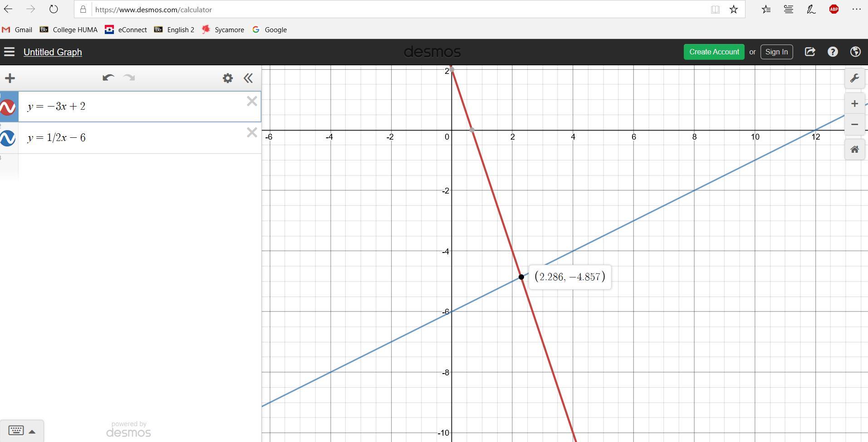
Task: Show the on-screen keypad
Action: click(16, 430)
